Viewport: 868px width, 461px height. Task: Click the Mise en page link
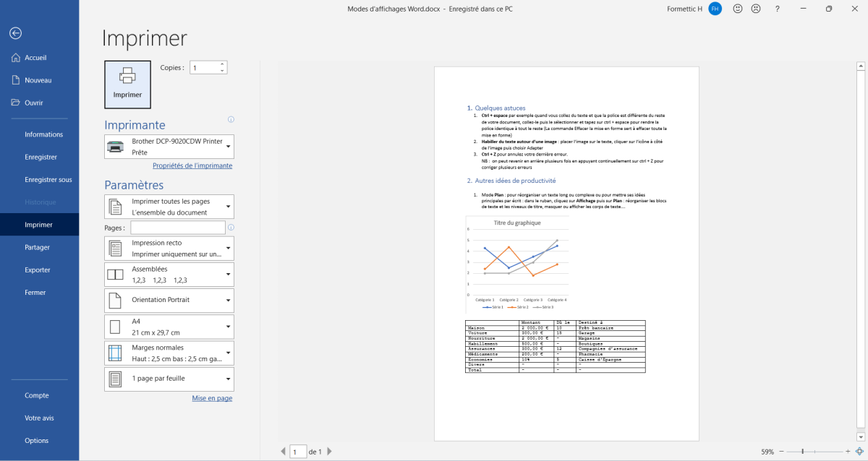212,398
